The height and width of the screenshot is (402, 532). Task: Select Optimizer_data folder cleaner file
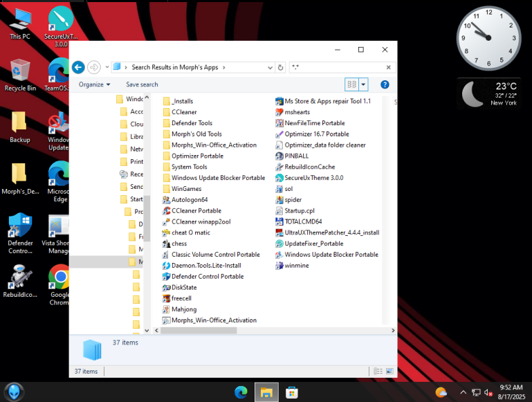(320, 145)
